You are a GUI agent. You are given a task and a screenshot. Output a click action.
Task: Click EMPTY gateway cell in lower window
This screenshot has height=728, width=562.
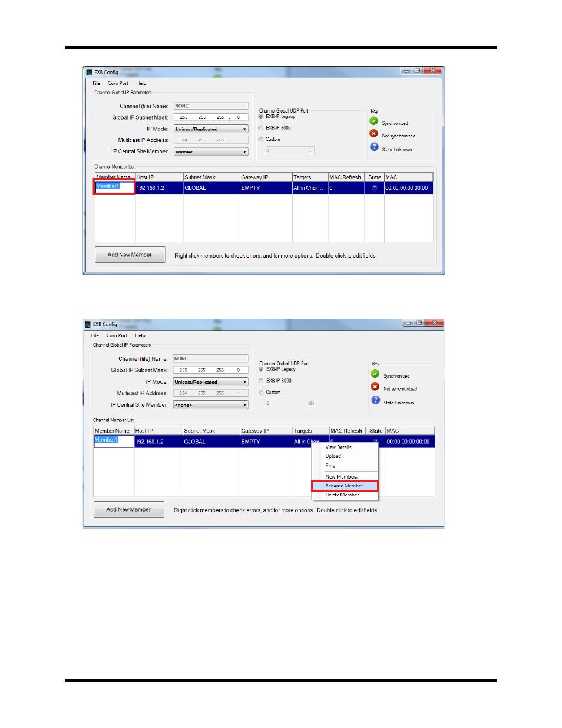coord(266,442)
